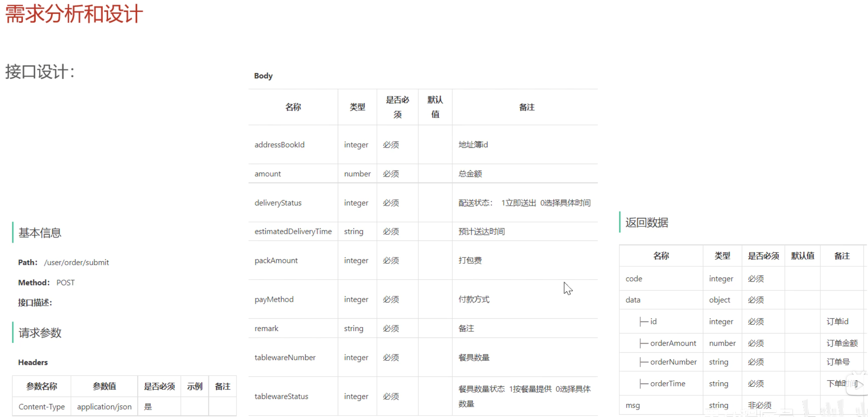Select the application/json value cell
Viewport: 868px width, 417px height.
click(x=104, y=407)
